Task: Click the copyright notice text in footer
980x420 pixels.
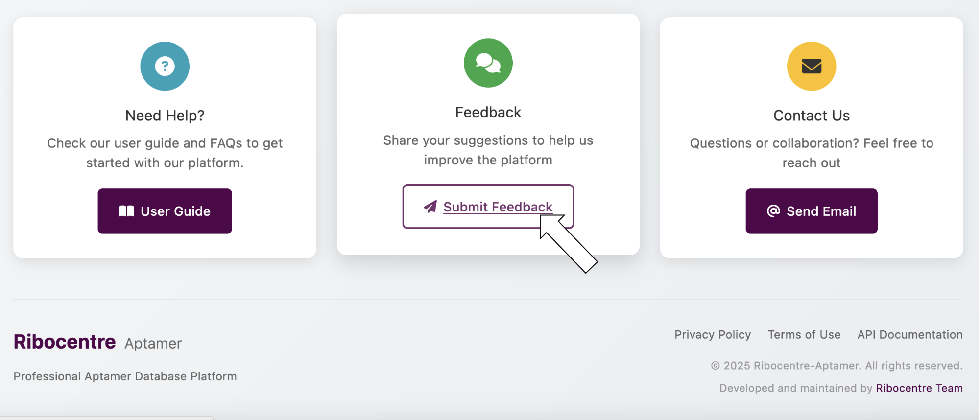Action: (x=836, y=366)
